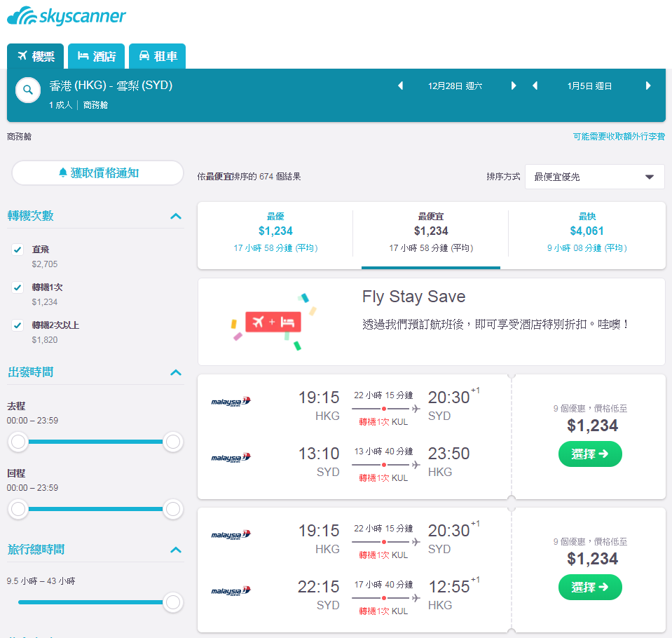Collapse the 轉機次數 section
672x638 pixels.
pyautogui.click(x=176, y=216)
